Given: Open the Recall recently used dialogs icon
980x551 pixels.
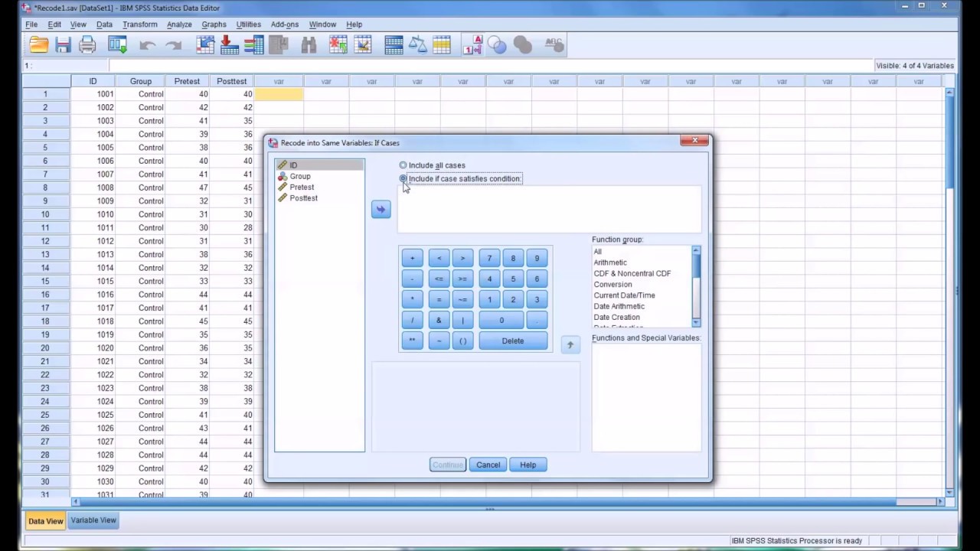Looking at the screenshot, I should [117, 46].
